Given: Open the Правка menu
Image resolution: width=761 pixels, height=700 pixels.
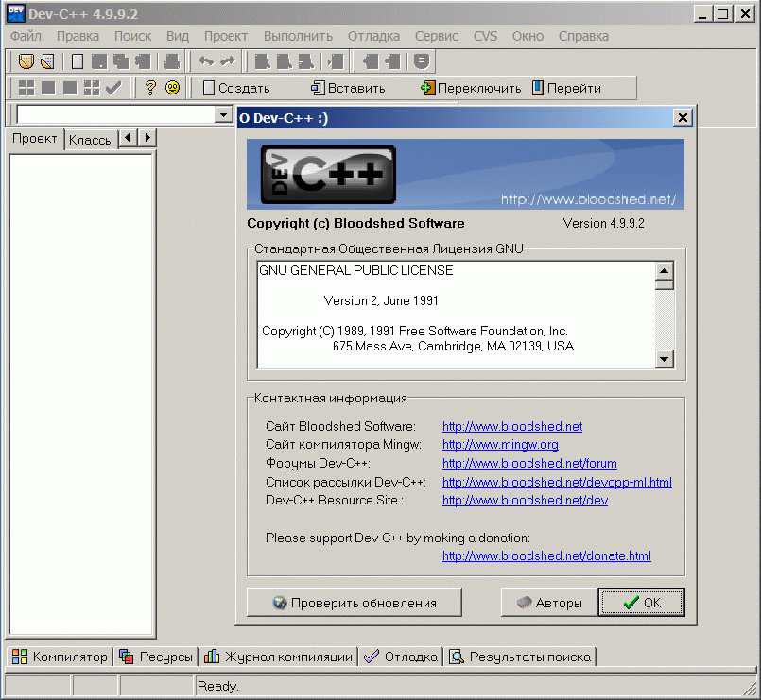Looking at the screenshot, I should click(x=78, y=36).
